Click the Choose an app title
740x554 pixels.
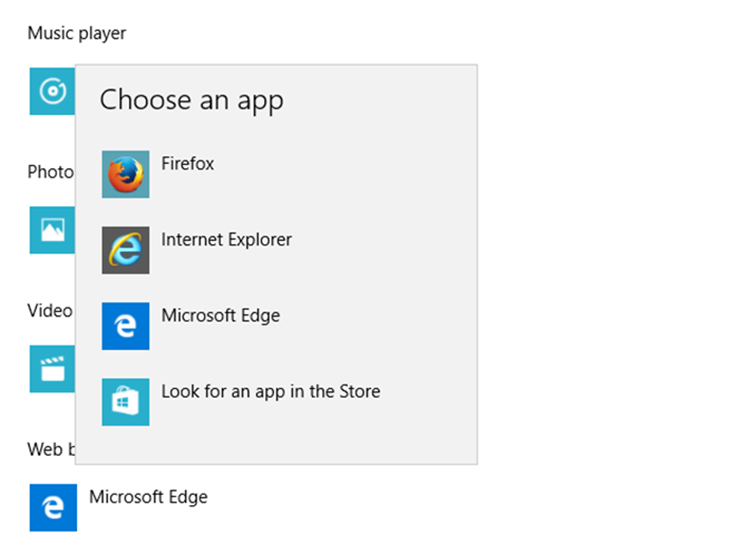pos(191,100)
